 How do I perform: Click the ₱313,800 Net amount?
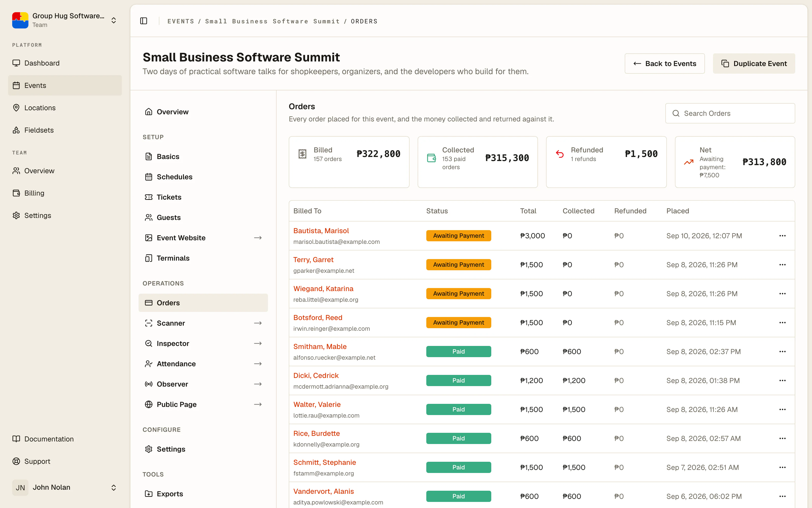coord(764,162)
